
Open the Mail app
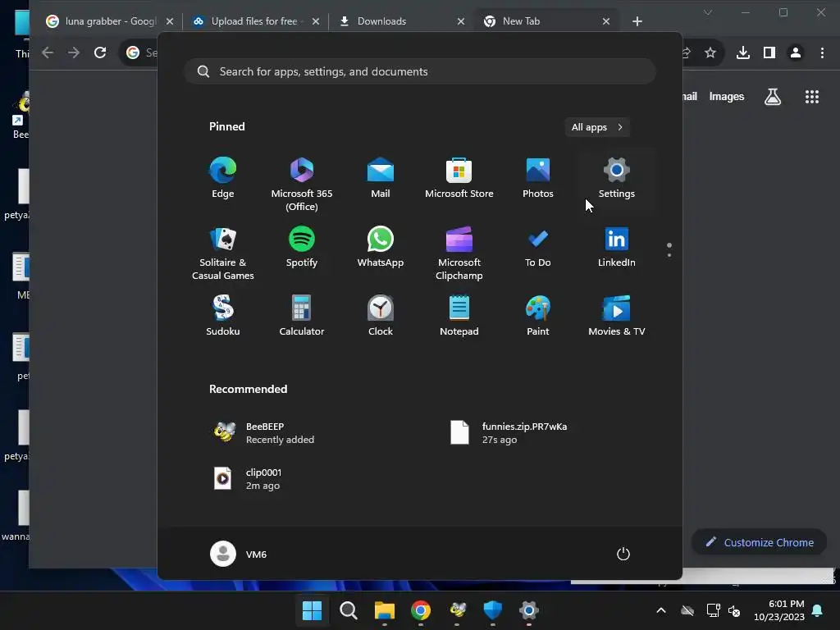pyautogui.click(x=381, y=178)
